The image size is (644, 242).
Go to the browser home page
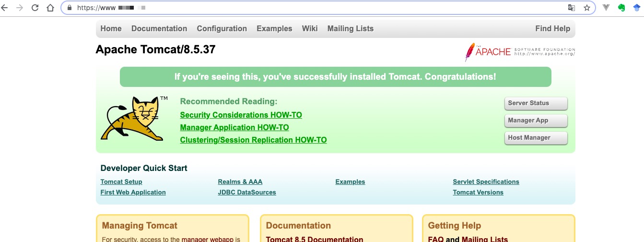50,8
